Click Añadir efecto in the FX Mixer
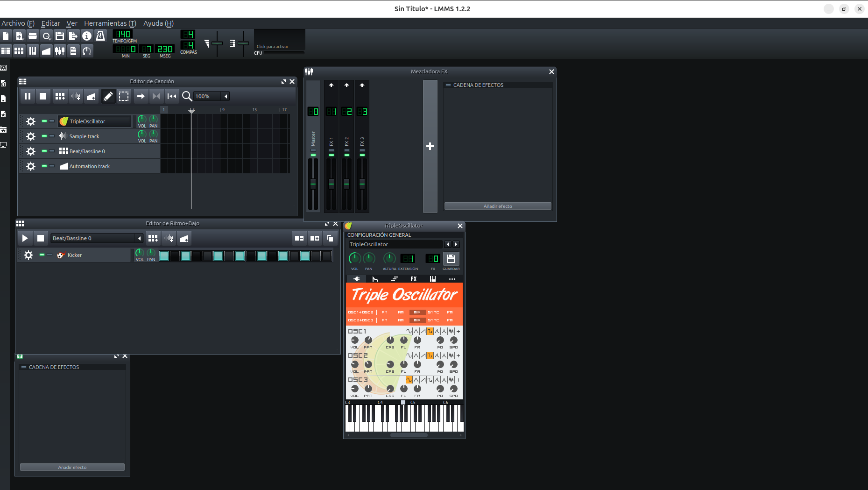Image resolution: width=868 pixels, height=490 pixels. pos(498,206)
